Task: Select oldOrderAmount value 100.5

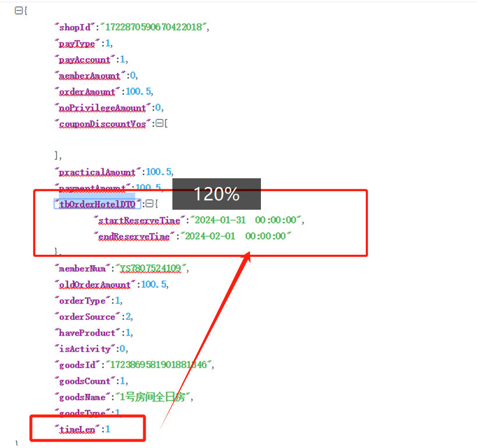Action: click(x=154, y=284)
